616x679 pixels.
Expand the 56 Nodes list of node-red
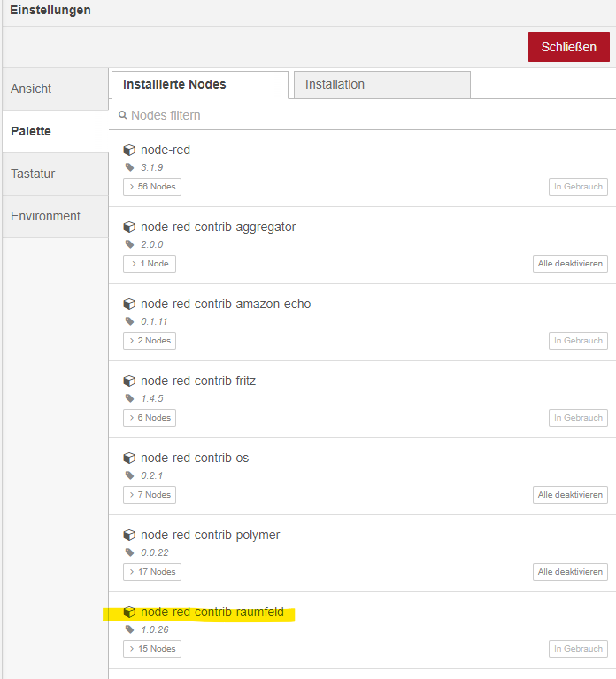[x=152, y=187]
